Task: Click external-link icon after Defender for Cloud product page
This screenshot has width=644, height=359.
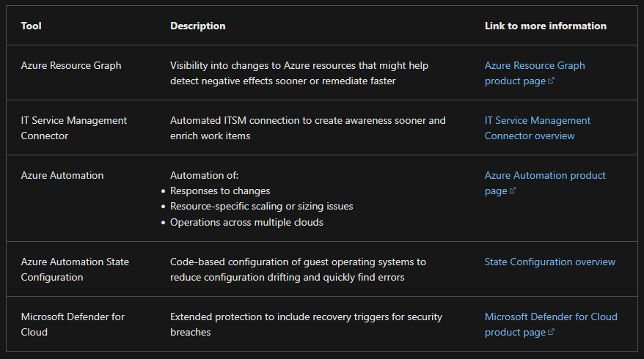Action: click(551, 332)
